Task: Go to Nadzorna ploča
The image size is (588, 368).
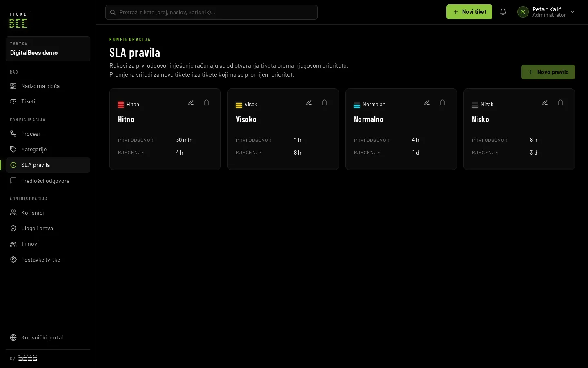Action: 48,86
